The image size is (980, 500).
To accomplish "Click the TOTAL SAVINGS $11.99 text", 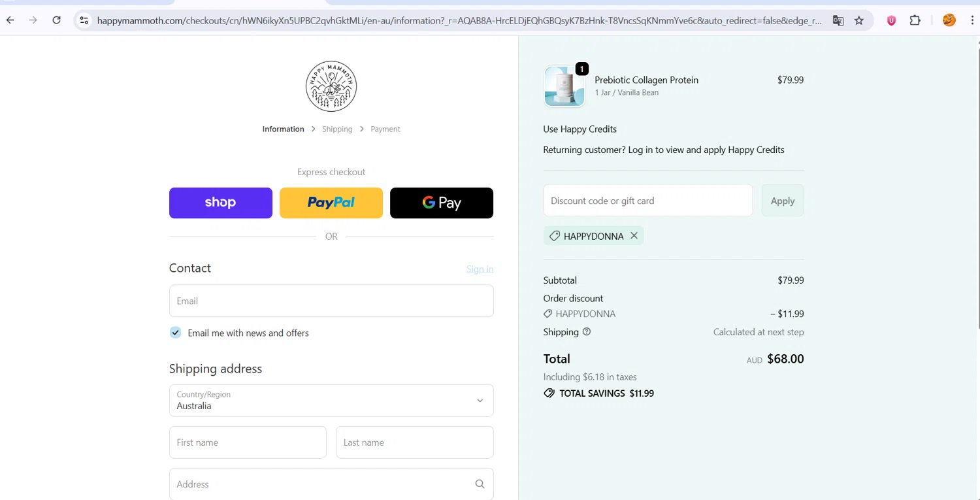I will coord(606,393).
